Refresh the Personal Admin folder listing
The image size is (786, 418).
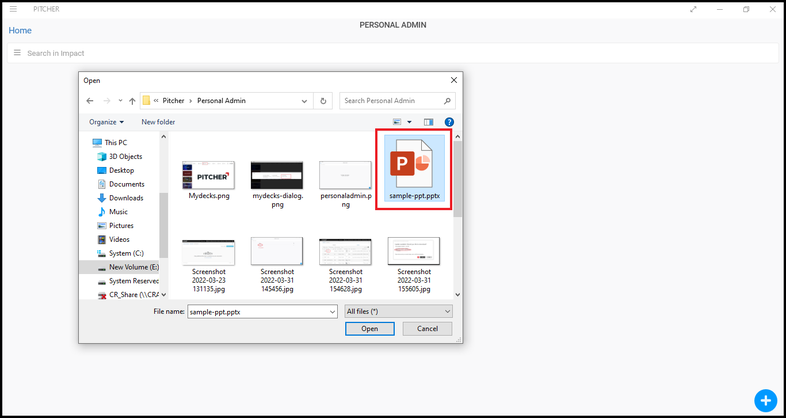[322, 101]
